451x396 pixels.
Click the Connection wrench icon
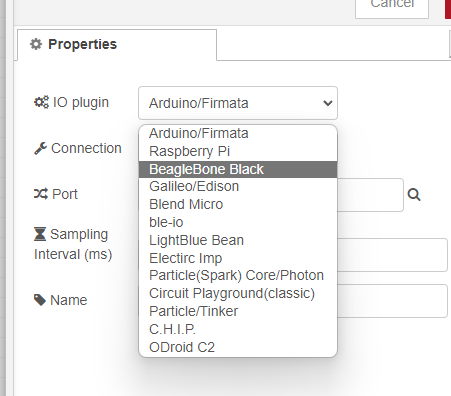click(x=40, y=148)
